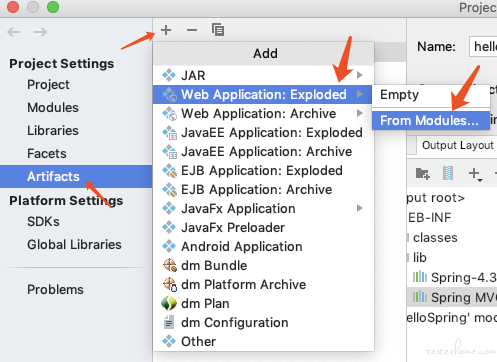Click the JavaFx Preloader icon
Image resolution: width=497 pixels, height=362 pixels.
coord(169,227)
